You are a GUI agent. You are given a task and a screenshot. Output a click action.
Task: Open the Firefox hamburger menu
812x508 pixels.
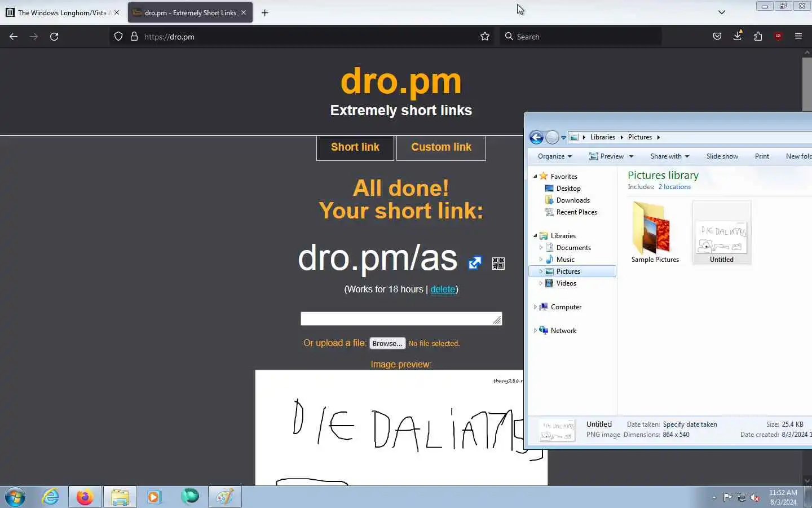point(798,37)
